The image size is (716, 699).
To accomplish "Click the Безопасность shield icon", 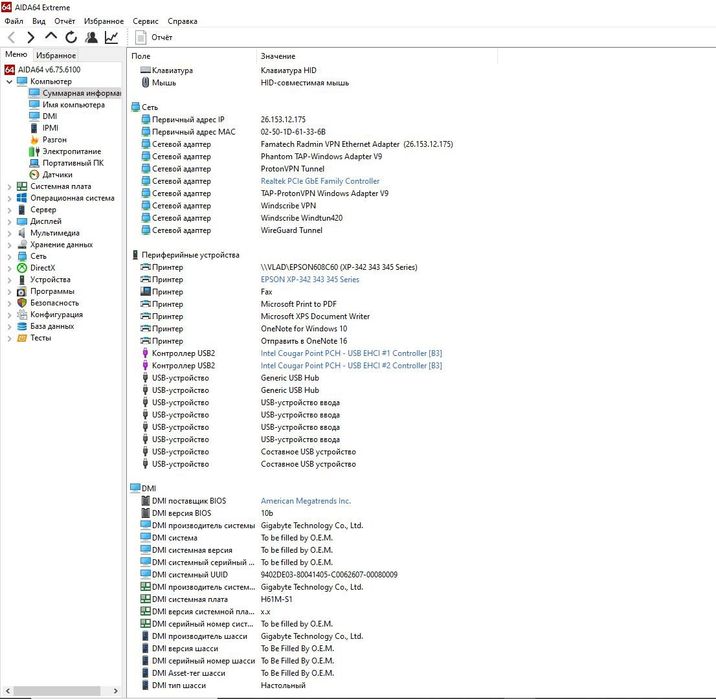I will click(x=22, y=303).
